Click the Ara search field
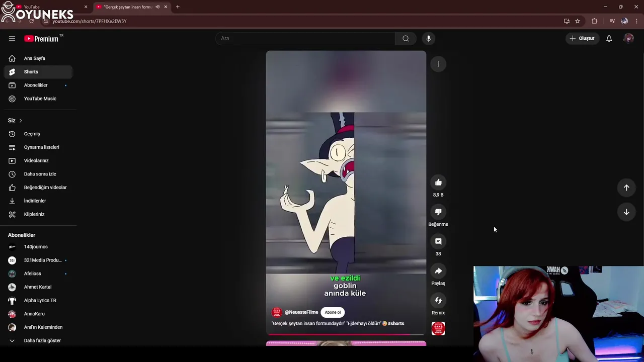The image size is (644, 362). [305, 38]
